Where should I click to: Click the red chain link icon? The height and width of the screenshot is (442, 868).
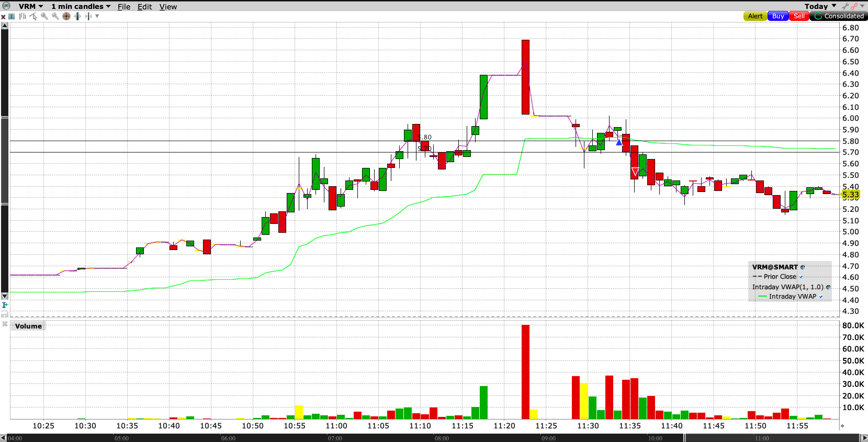click(x=854, y=6)
